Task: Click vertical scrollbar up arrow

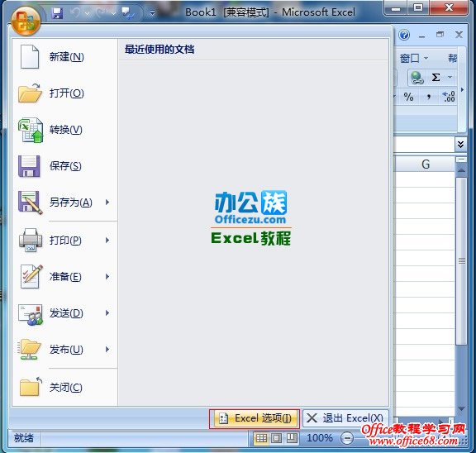Action: [x=461, y=170]
